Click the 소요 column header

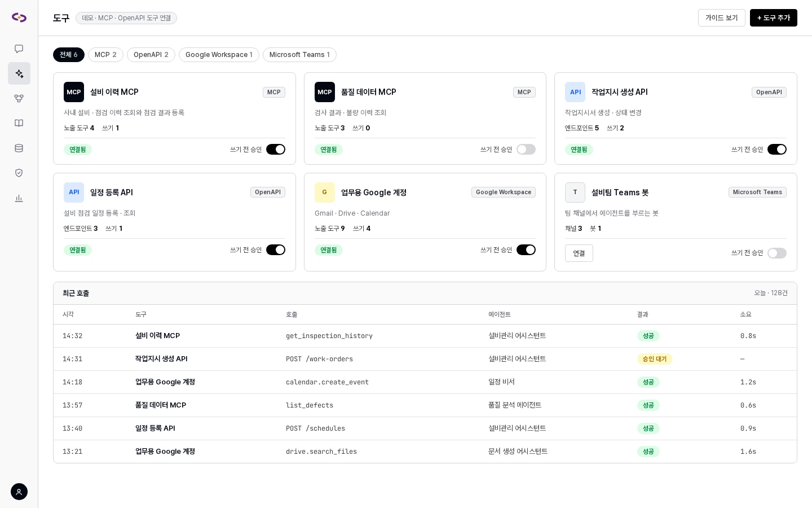tap(746, 314)
